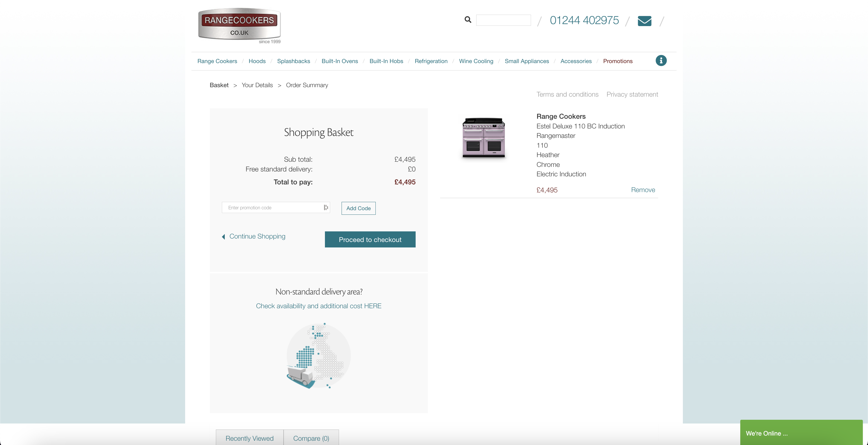Open the Hoods menu
The image size is (868, 445).
257,61
